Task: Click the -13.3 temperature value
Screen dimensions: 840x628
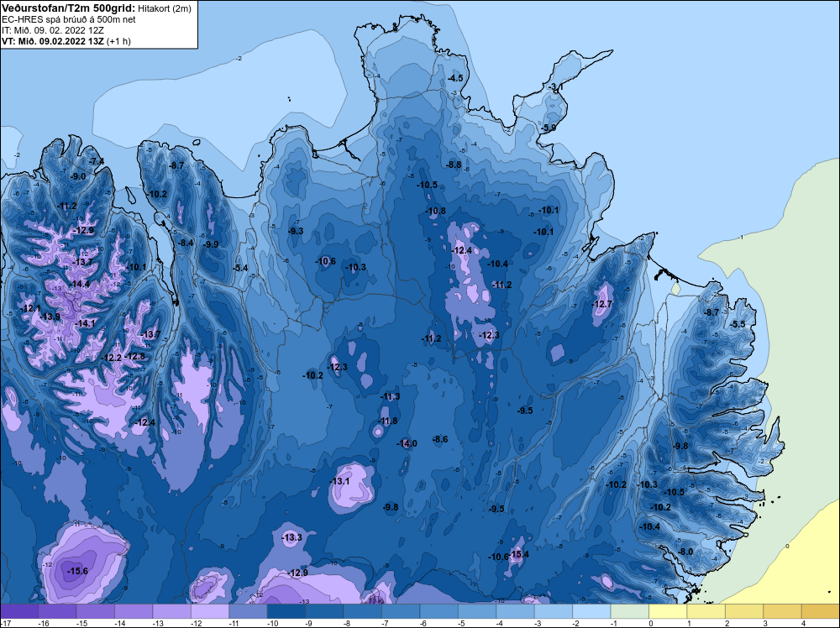Action: coord(292,537)
